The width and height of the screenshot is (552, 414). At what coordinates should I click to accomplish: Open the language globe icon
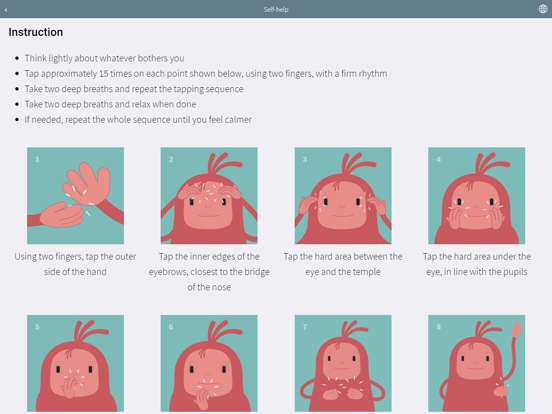tap(543, 9)
